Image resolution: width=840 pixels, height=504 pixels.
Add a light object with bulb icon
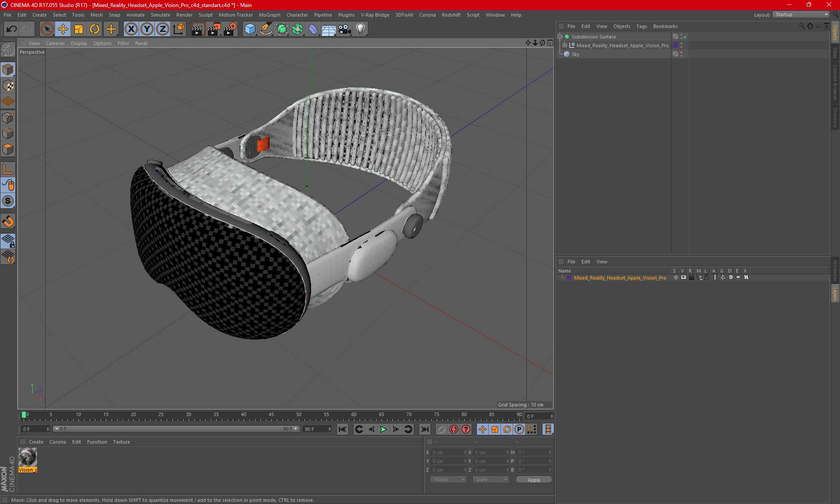(x=360, y=29)
